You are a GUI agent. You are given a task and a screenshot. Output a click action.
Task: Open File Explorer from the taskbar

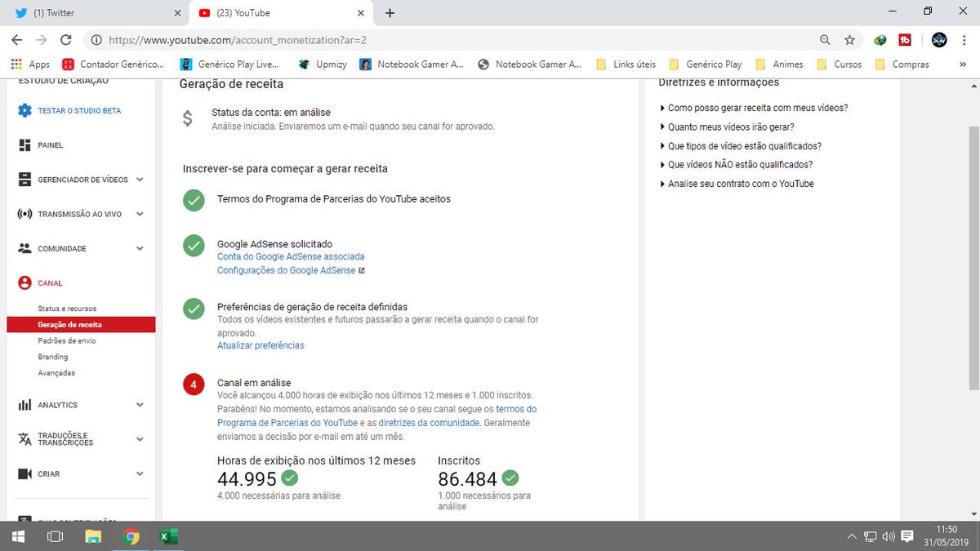pyautogui.click(x=93, y=536)
